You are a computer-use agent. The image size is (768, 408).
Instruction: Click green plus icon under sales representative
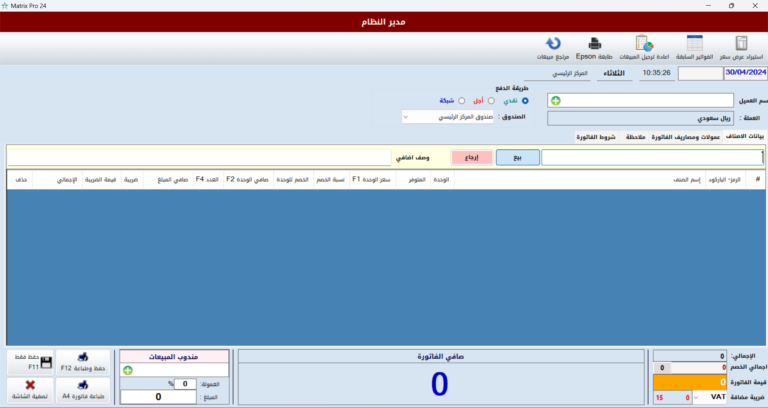click(x=127, y=370)
